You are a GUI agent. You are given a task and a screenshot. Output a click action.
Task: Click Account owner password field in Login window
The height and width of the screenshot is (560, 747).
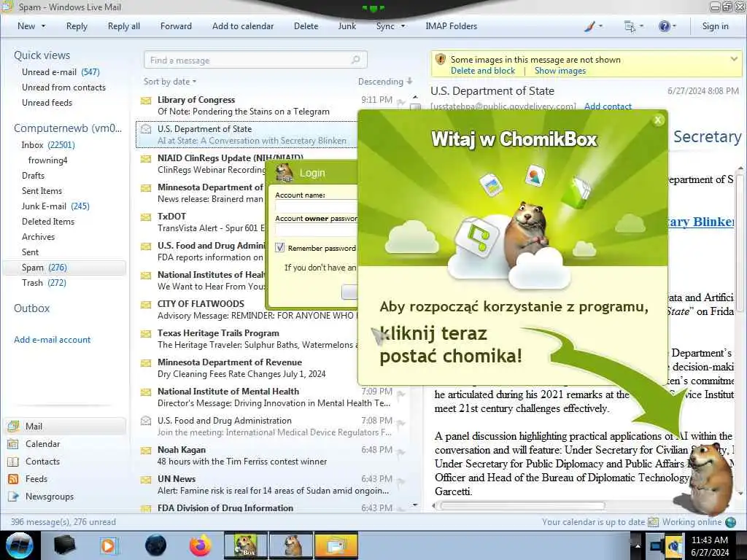click(x=316, y=230)
